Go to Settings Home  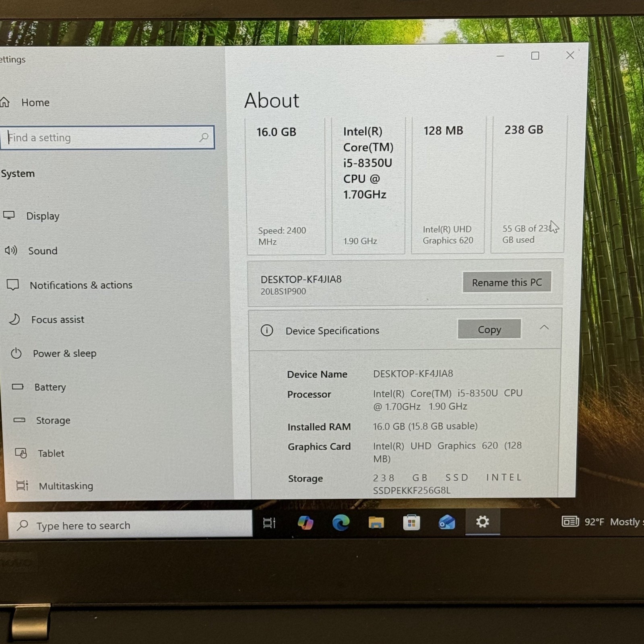[35, 102]
